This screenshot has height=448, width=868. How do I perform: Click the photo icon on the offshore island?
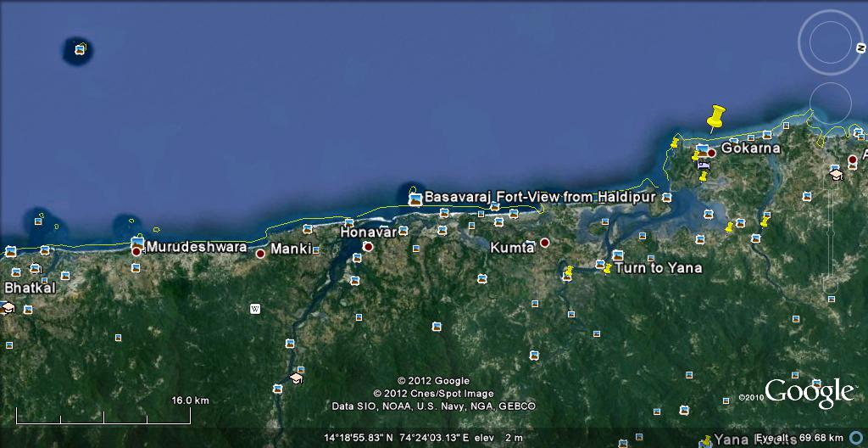80,50
